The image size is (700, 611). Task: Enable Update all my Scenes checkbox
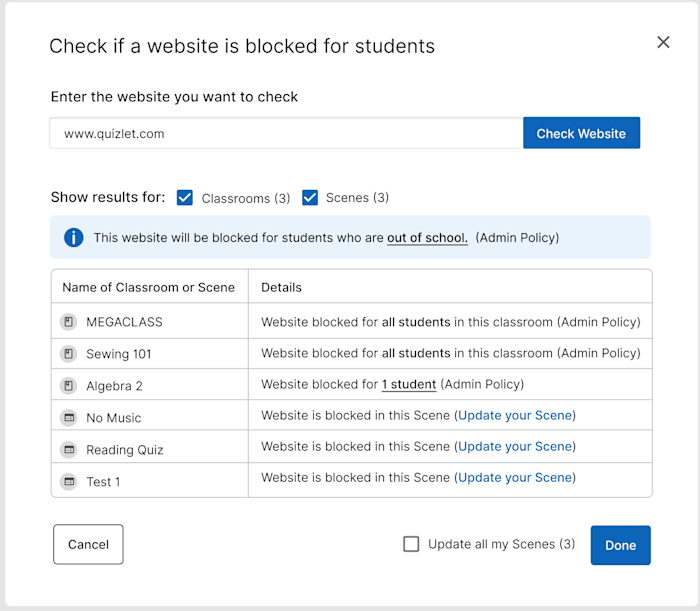click(x=411, y=544)
